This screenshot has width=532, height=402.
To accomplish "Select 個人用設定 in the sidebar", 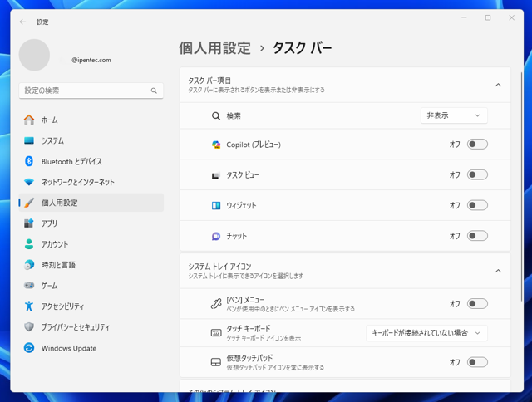I will tap(91, 203).
